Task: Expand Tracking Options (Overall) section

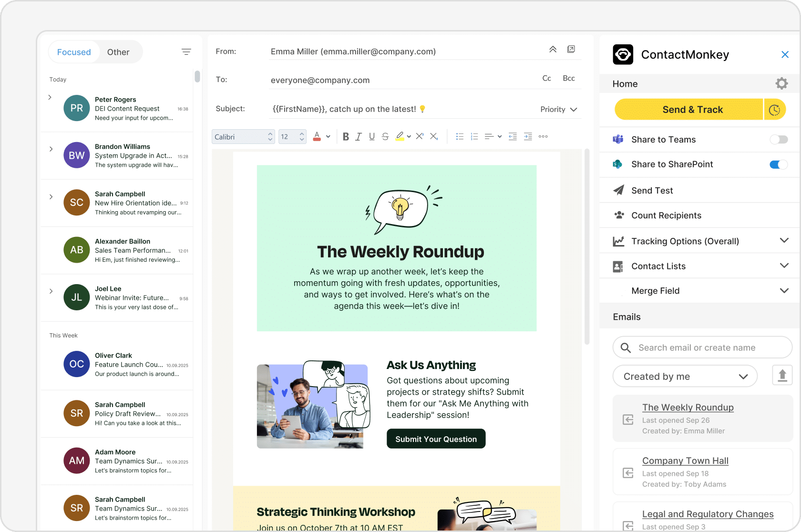Action: pyautogui.click(x=784, y=241)
